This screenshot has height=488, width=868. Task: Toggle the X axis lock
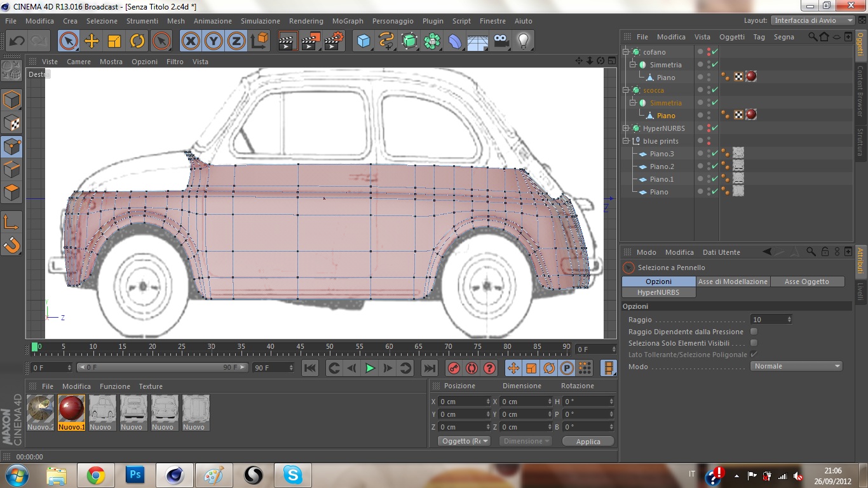pyautogui.click(x=190, y=41)
